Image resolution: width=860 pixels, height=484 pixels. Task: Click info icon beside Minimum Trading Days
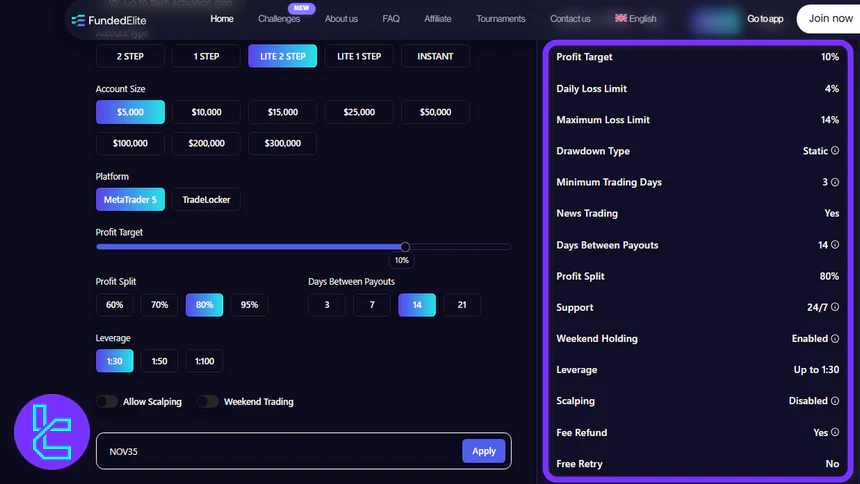click(835, 182)
